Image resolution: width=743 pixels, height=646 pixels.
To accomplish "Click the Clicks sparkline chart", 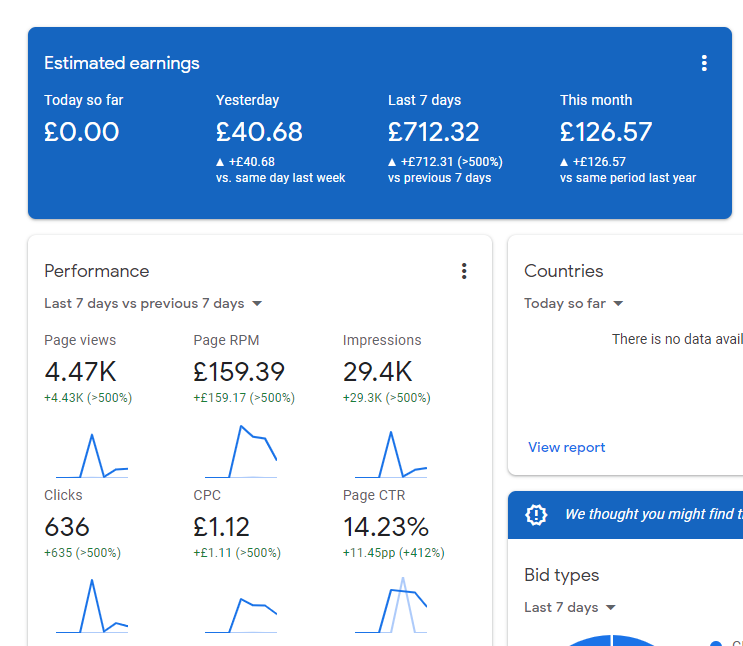I will pyautogui.click(x=92, y=606).
